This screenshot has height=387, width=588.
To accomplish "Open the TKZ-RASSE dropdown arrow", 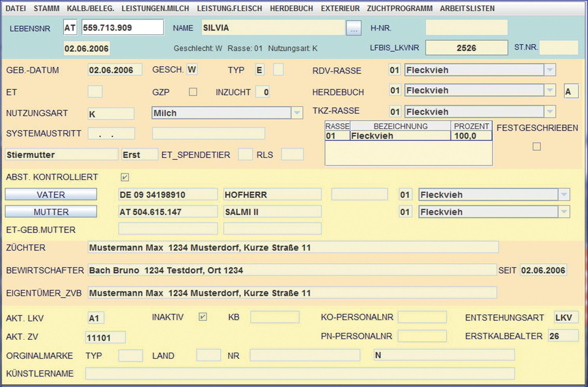I will (x=550, y=112).
